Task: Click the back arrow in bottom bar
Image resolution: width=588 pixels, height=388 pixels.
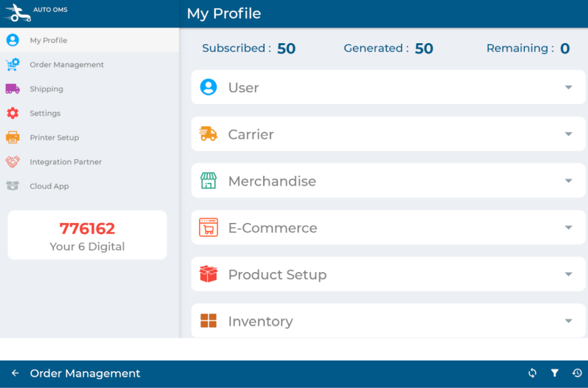Action: tap(15, 373)
